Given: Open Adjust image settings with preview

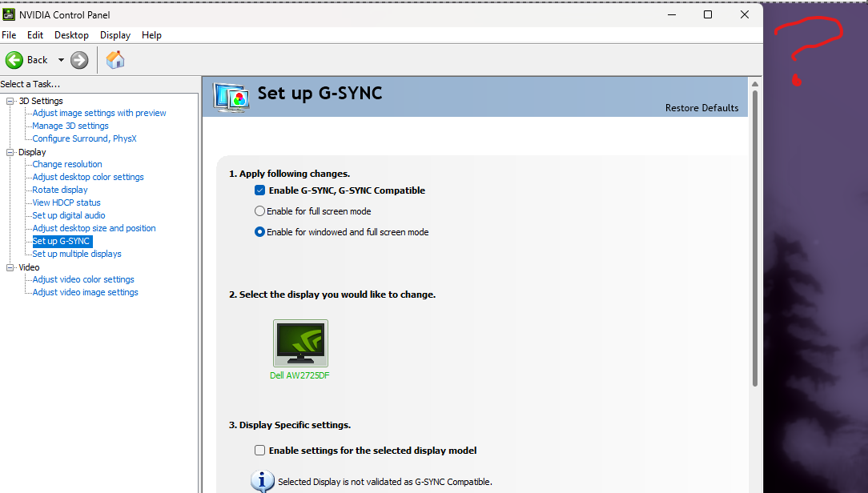Looking at the screenshot, I should tap(99, 113).
